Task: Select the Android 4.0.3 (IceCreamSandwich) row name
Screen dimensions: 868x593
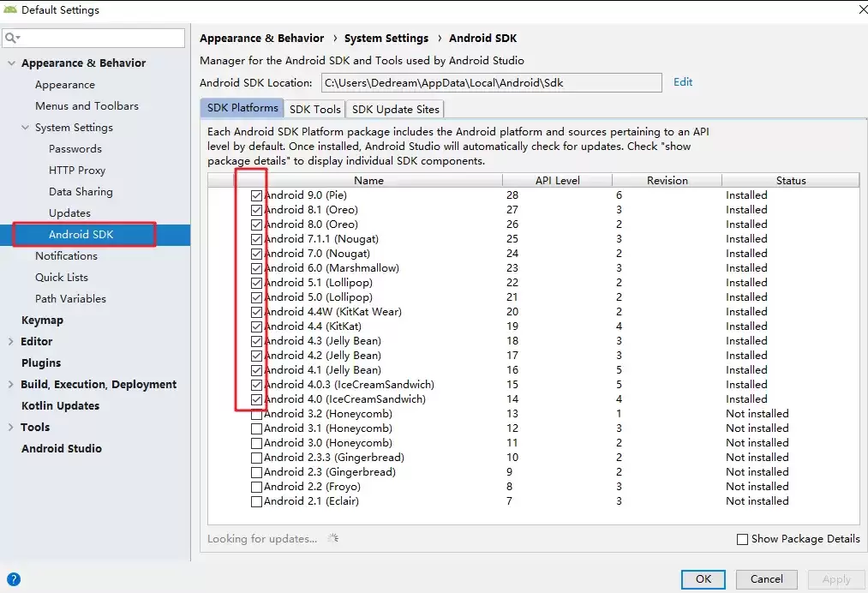Action: click(x=349, y=385)
